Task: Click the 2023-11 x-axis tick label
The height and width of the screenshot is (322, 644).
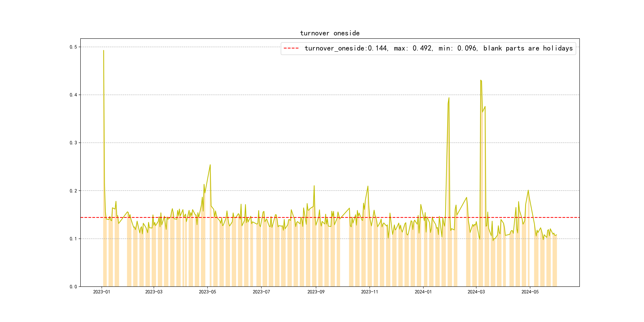Action: pos(370,292)
